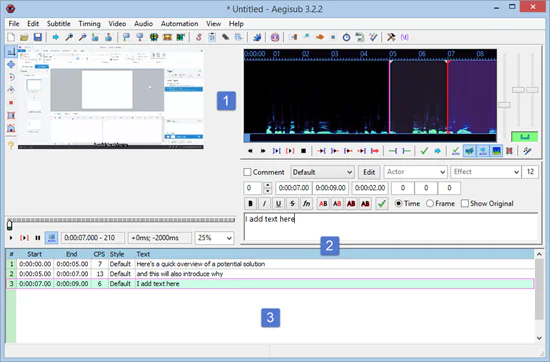Open the Default style dropdown
Image resolution: width=550 pixels, height=362 pixels.
pyautogui.click(x=322, y=172)
